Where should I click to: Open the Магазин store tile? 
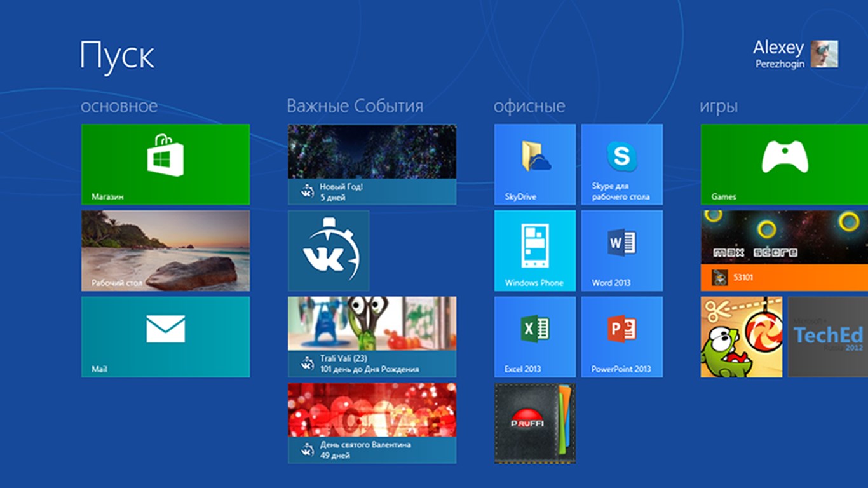[x=165, y=164]
